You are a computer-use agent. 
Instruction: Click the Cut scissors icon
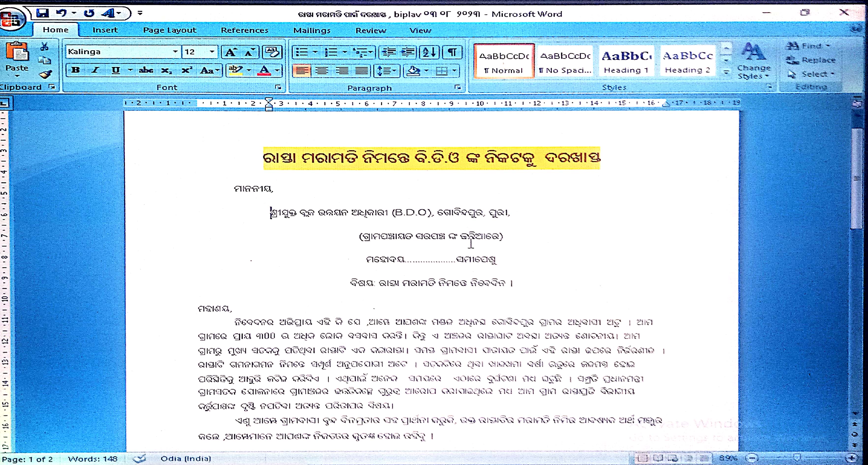[x=45, y=46]
